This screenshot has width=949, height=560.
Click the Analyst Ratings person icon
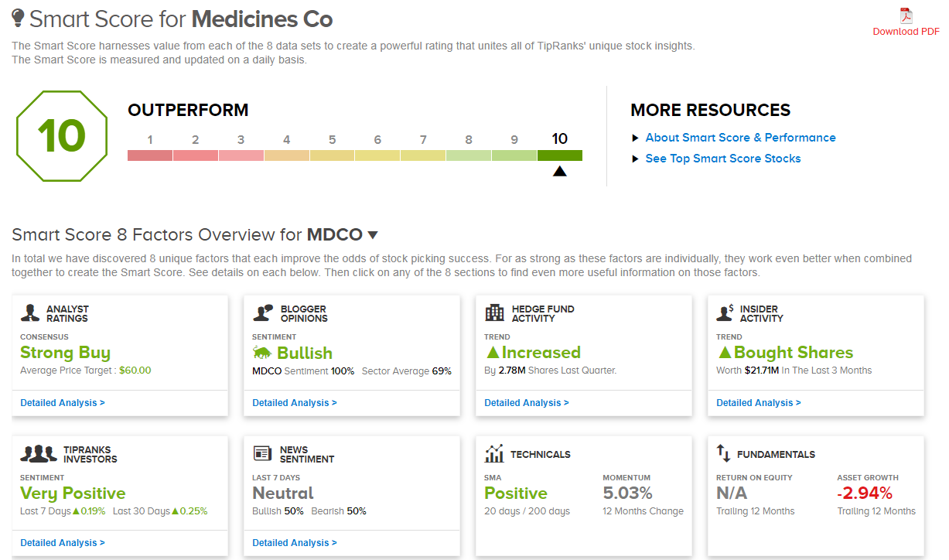pos(30,312)
